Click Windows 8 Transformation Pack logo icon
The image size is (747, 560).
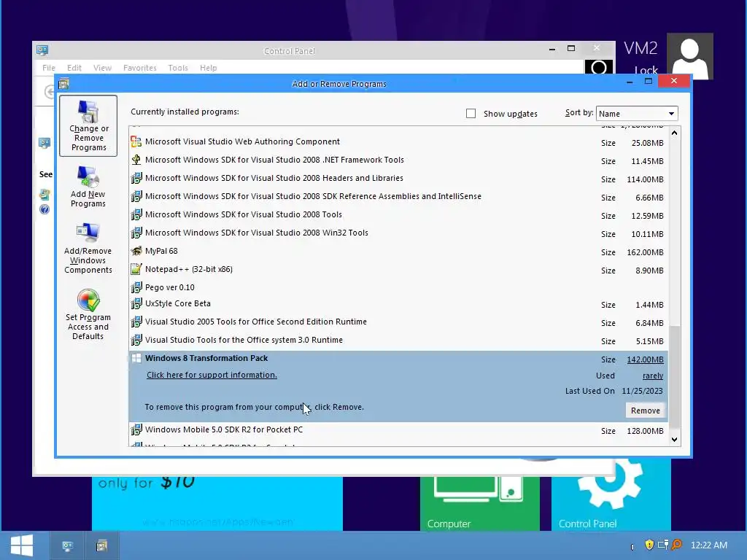(x=136, y=358)
